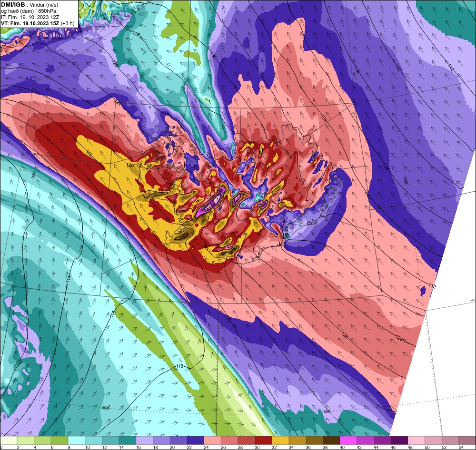Select the 30–32 m/s dark red legend swatch
Viewport: 476px width, 450px height.
pos(264,440)
